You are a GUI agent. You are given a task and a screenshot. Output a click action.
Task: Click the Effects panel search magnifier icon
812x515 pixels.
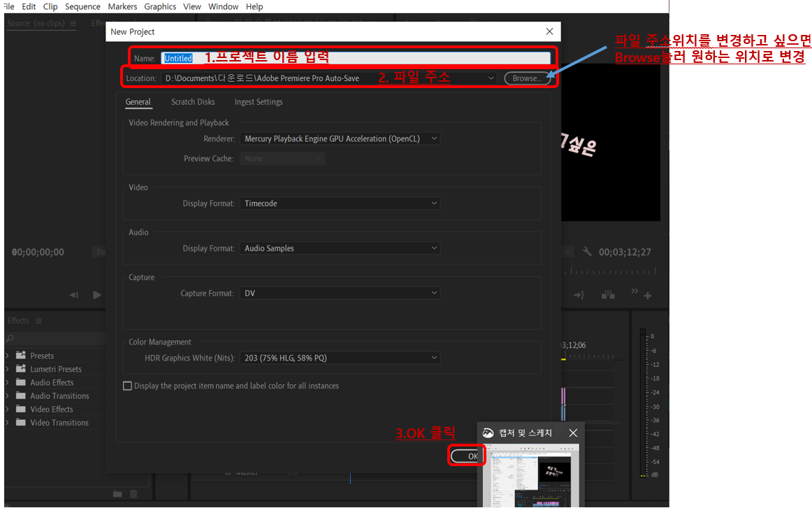tap(10, 338)
